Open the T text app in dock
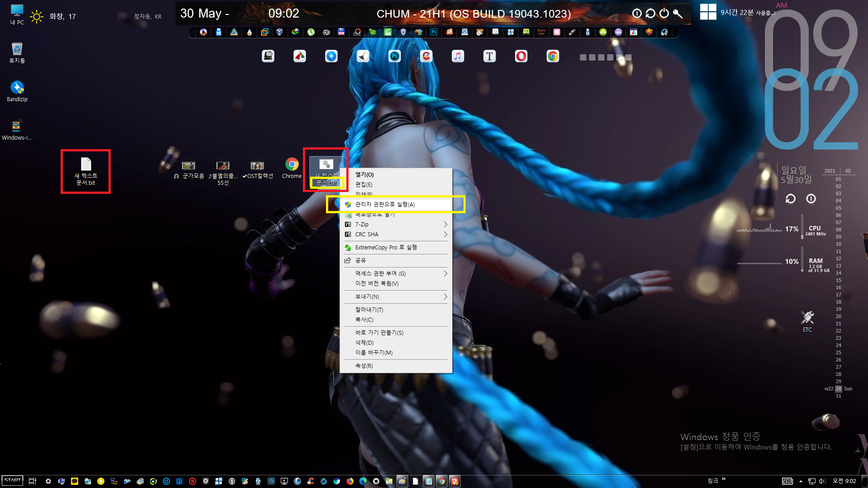The image size is (868, 488). (490, 56)
